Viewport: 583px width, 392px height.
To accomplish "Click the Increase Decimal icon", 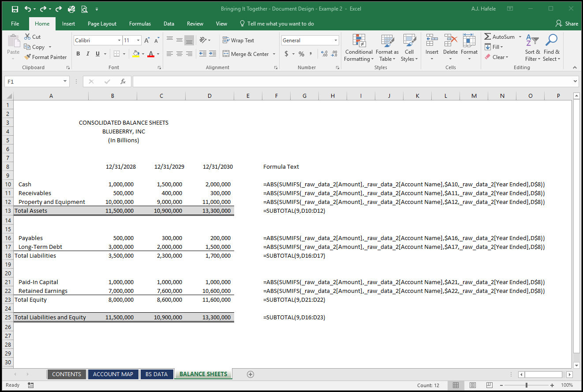I will click(x=325, y=54).
